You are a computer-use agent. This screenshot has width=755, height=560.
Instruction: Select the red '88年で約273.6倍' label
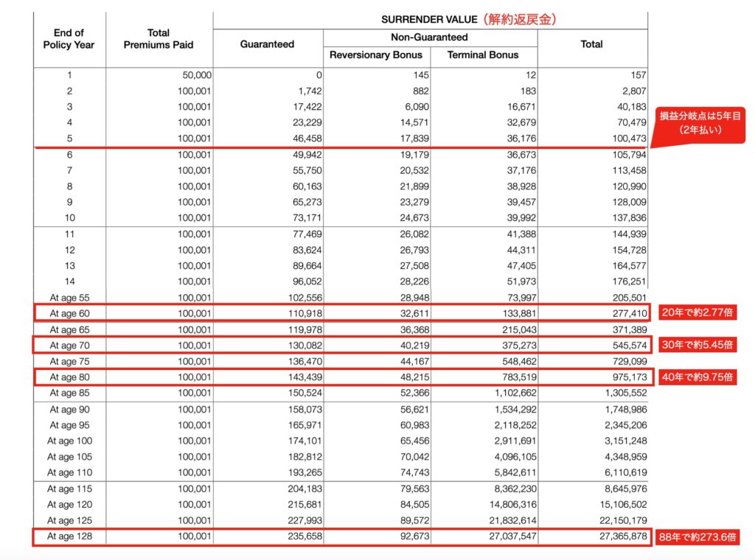(x=698, y=537)
